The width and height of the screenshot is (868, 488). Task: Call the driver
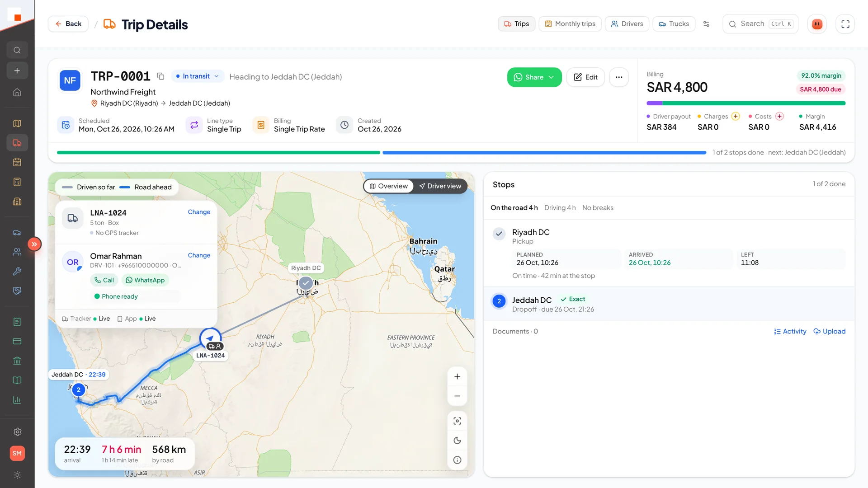[104, 280]
